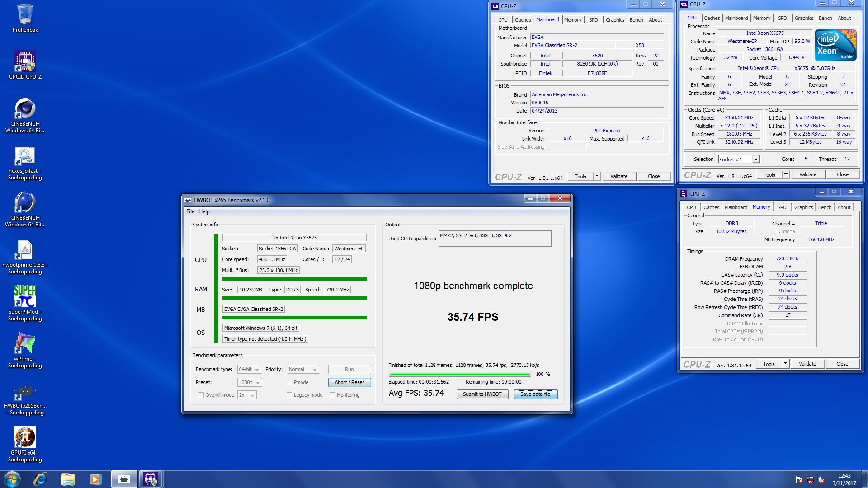Open Preset 1080p dropdown
This screenshot has height=488, width=868.
pos(250,382)
